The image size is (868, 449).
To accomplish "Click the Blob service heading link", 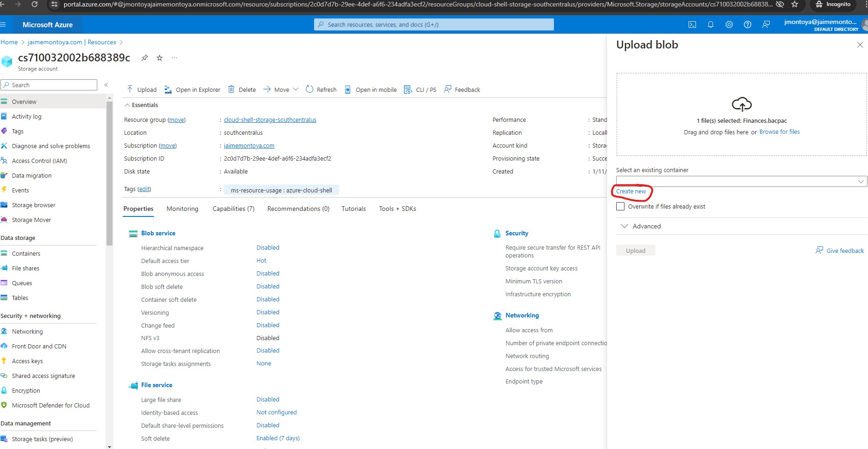I will 158,233.
